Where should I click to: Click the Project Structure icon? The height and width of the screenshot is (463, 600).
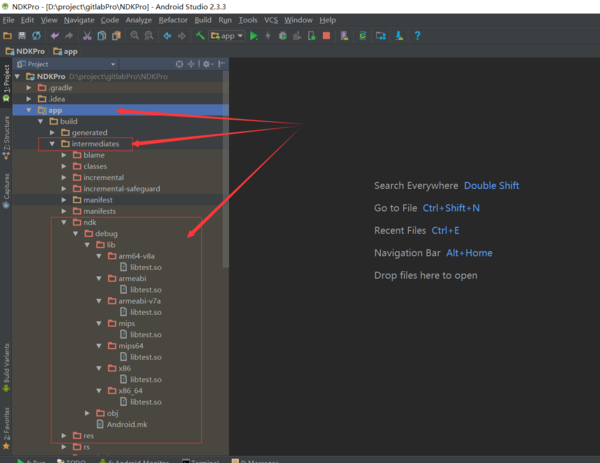click(x=381, y=36)
